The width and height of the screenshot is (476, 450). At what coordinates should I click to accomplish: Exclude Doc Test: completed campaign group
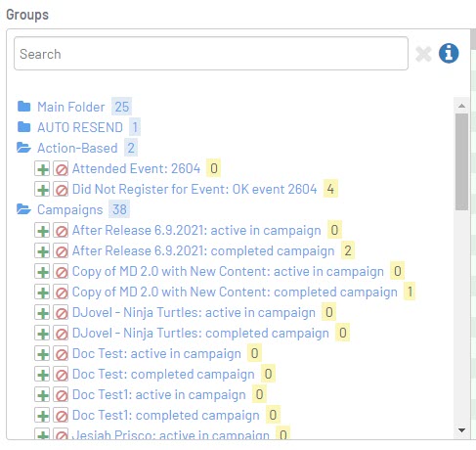pyautogui.click(x=61, y=375)
